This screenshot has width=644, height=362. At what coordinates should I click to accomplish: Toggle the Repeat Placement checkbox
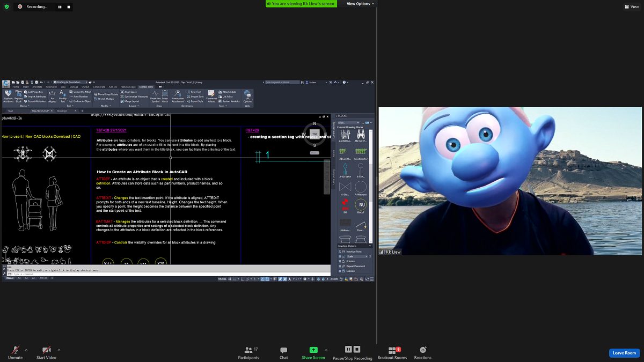[340, 266]
